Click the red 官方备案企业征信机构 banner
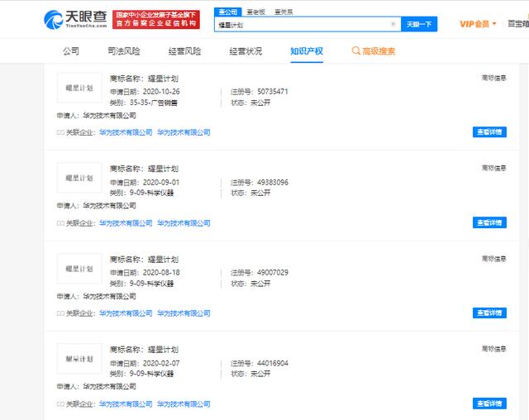529x420 pixels. click(x=156, y=19)
